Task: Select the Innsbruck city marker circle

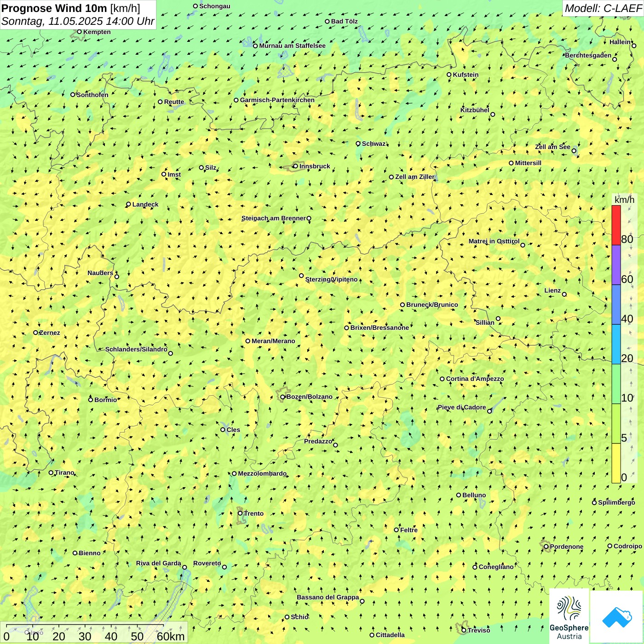Action: [x=295, y=166]
